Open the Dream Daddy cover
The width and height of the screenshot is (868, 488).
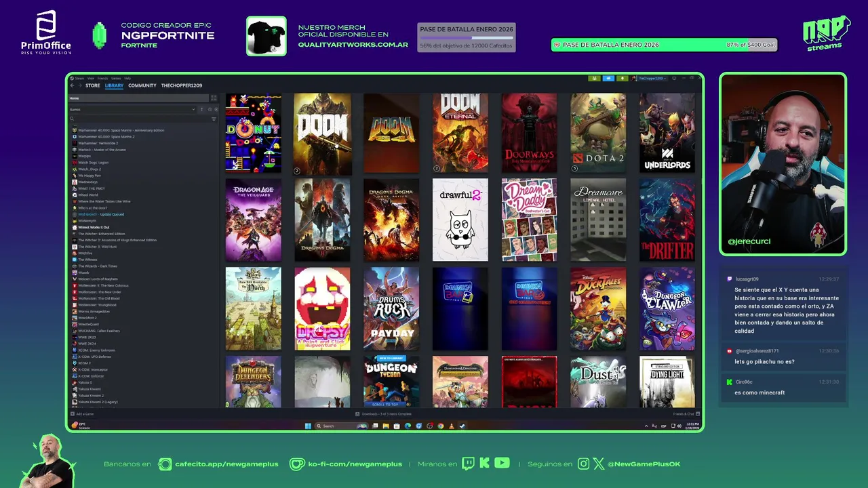pos(530,220)
